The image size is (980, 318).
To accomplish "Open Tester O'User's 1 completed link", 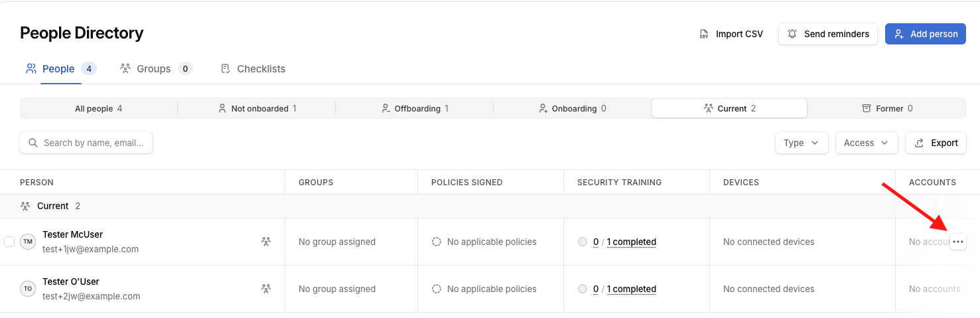I will pyautogui.click(x=632, y=289).
